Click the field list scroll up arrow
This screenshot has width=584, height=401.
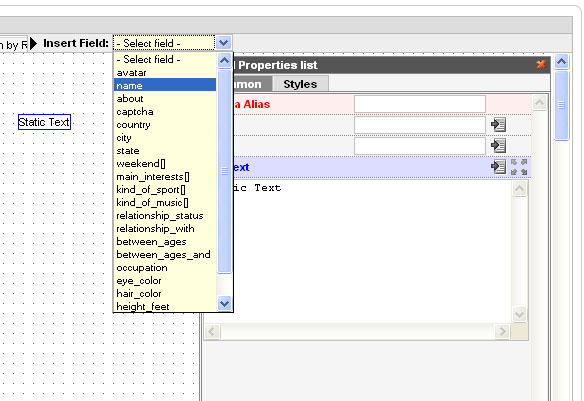click(224, 60)
